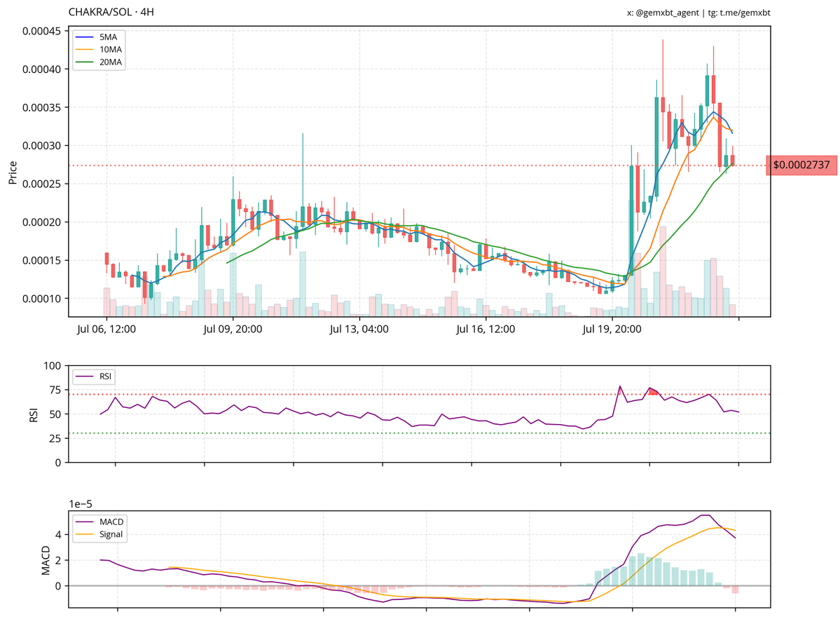Click the 0.00015 price tick label
This screenshot has width=840, height=619.
pyautogui.click(x=42, y=261)
